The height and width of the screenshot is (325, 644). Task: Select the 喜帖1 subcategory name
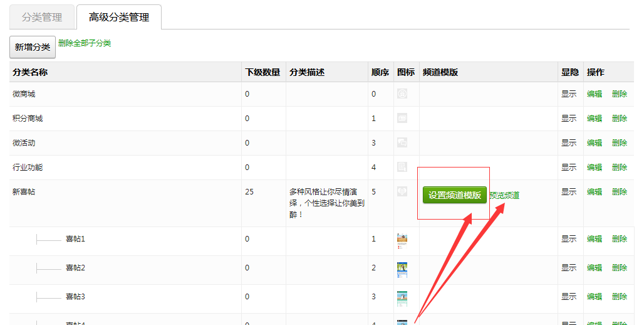75,239
